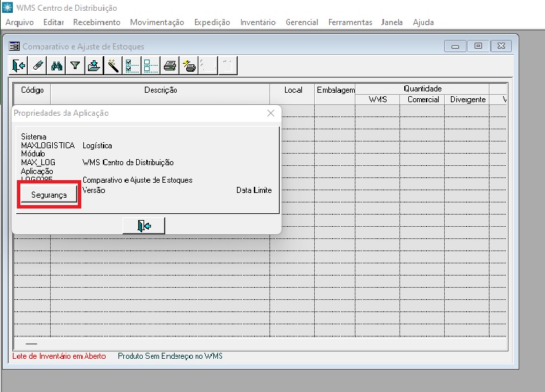
Task: Click the Descrição column header
Action: click(160, 89)
